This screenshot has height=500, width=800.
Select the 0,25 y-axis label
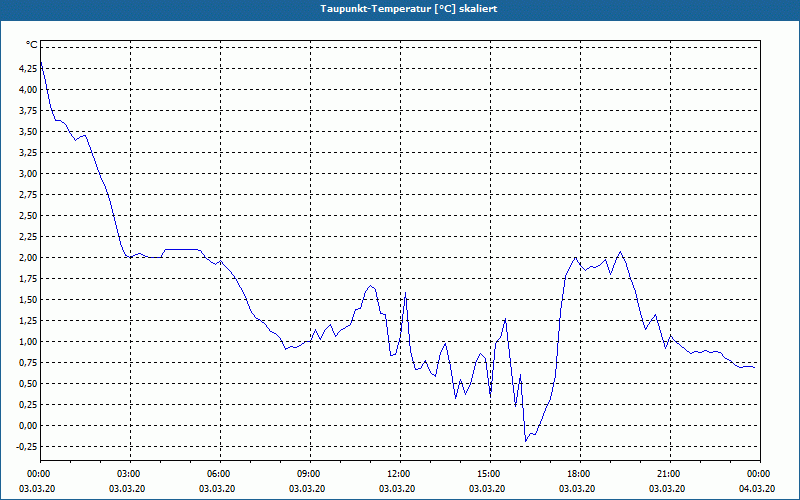[x=29, y=405]
